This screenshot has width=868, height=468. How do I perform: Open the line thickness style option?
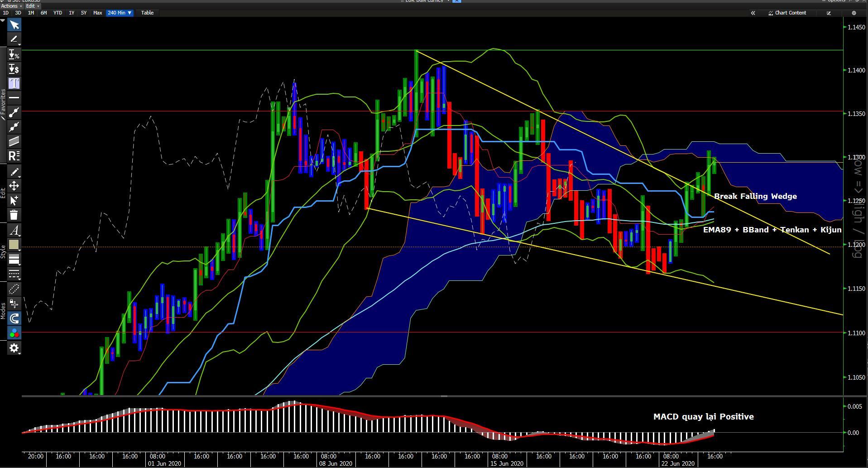(14, 259)
